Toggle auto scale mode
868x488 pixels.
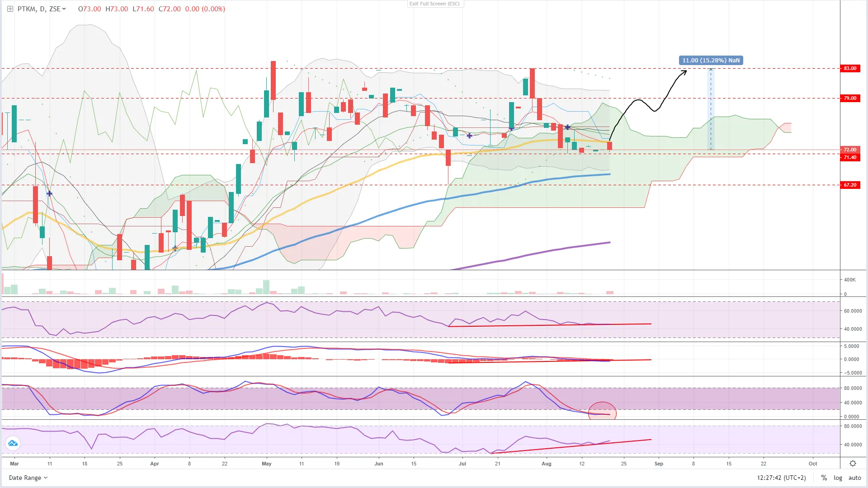(854, 478)
